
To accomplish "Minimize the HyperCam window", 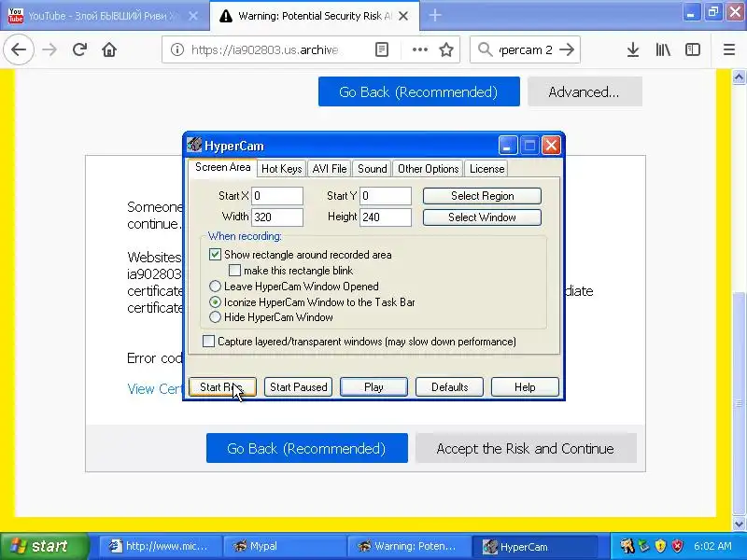I will pos(508,146).
